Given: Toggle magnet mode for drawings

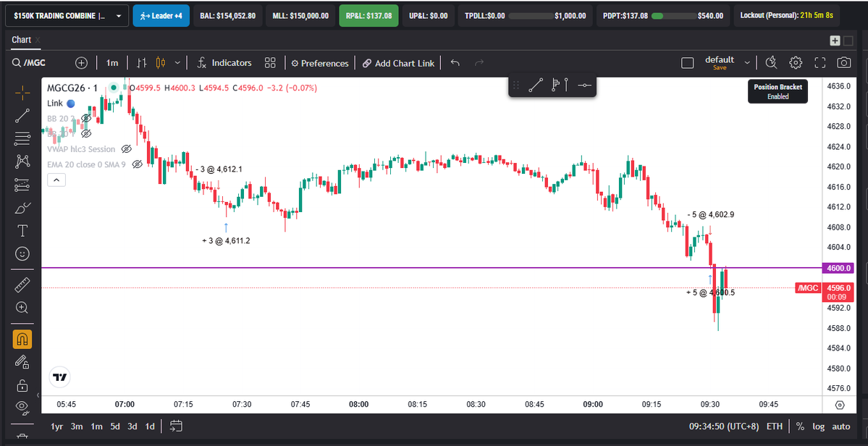Looking at the screenshot, I should [x=22, y=339].
